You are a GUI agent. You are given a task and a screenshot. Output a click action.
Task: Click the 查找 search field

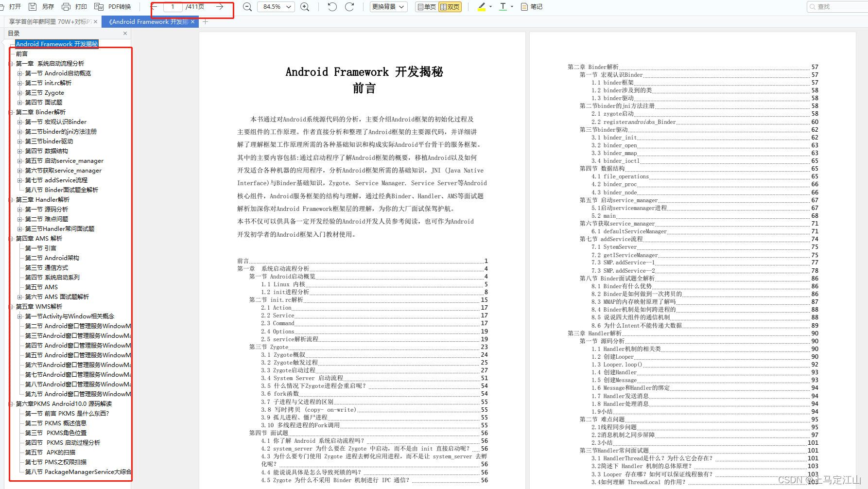pyautogui.click(x=837, y=7)
